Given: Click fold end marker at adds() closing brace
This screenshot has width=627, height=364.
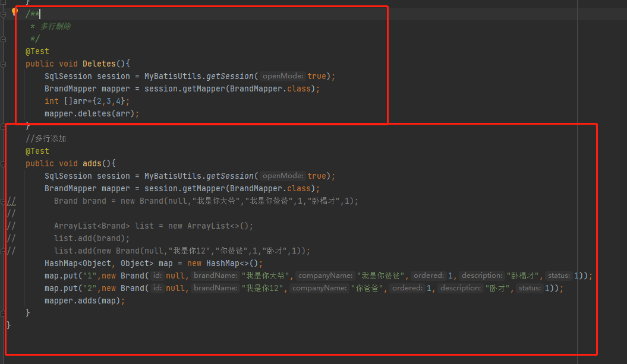Looking at the screenshot, I should 3,314.
